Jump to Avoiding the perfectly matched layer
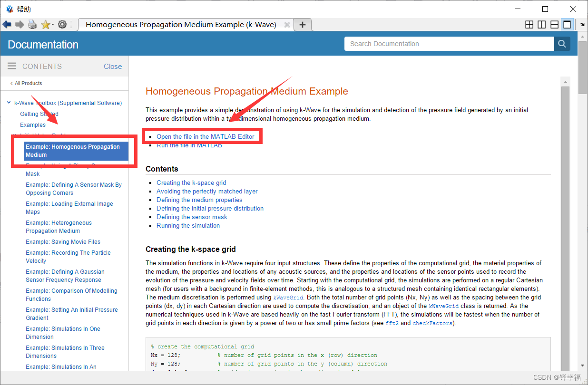The width and height of the screenshot is (588, 385). point(207,191)
